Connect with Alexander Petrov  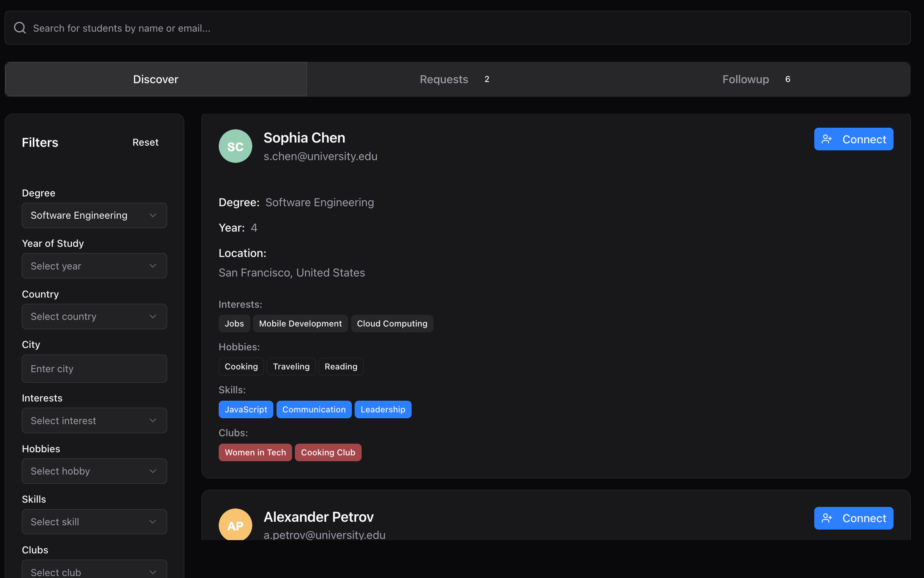coord(853,518)
